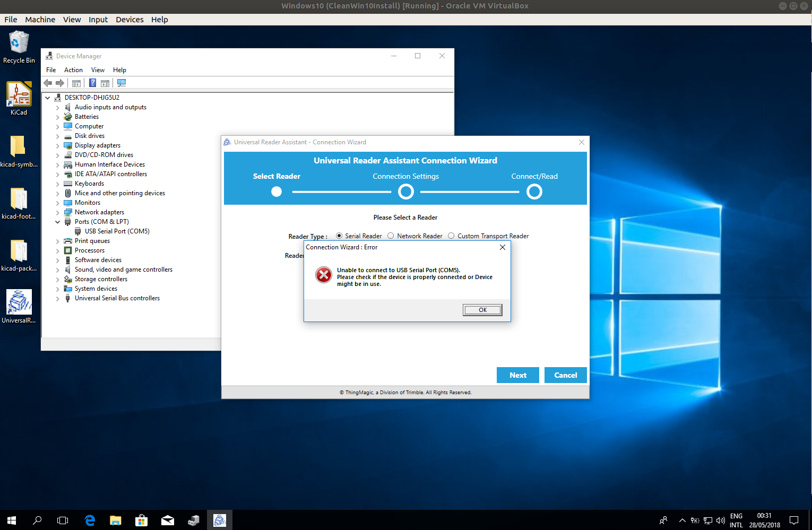Click the ENG INTL language indicator
The height and width of the screenshot is (530, 812).
736,520
